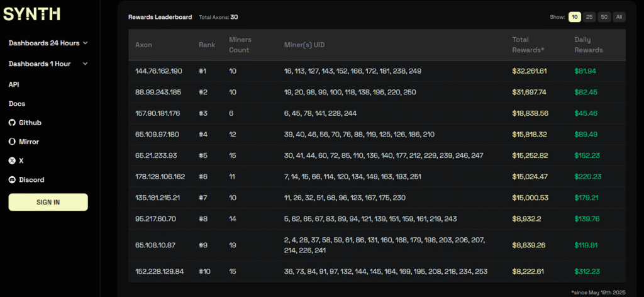The height and width of the screenshot is (297, 644).
Task: Click the X social icon in sidebar
Action: pos(12,160)
